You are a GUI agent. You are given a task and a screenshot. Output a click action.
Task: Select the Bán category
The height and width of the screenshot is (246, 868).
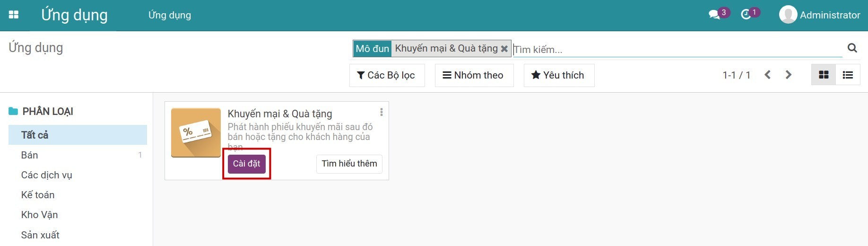click(x=78, y=155)
